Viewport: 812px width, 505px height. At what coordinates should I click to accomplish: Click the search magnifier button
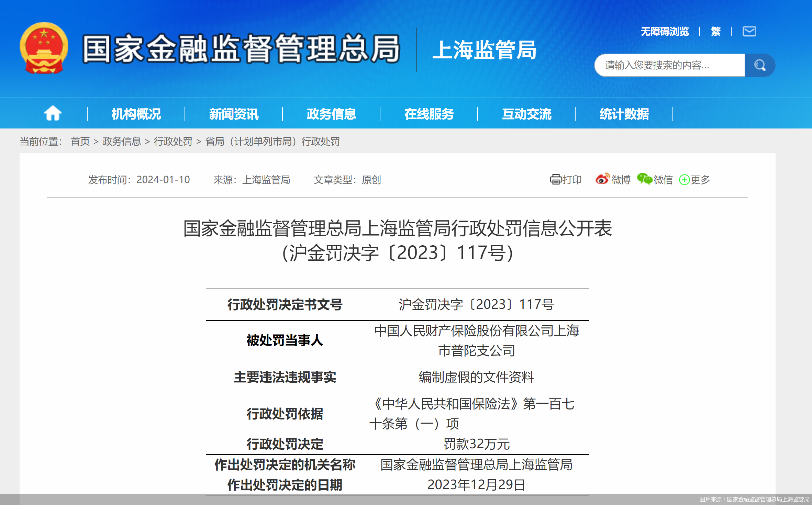tap(760, 65)
